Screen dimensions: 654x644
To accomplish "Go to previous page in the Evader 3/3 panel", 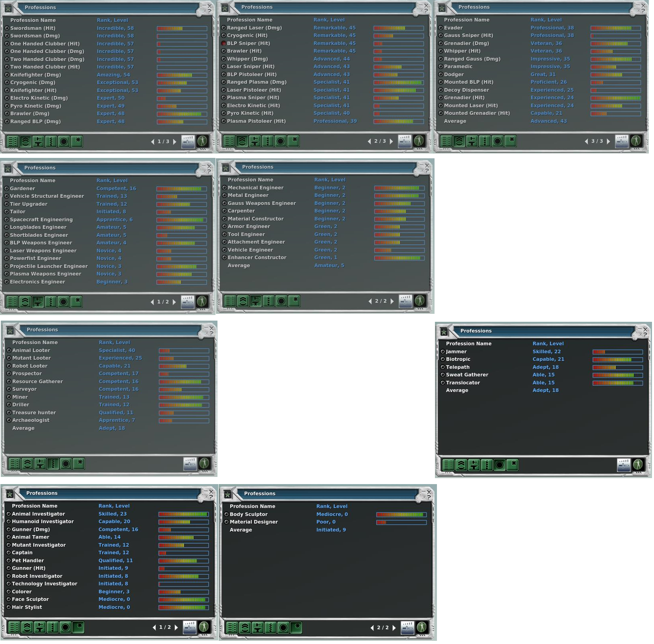I will (586, 141).
